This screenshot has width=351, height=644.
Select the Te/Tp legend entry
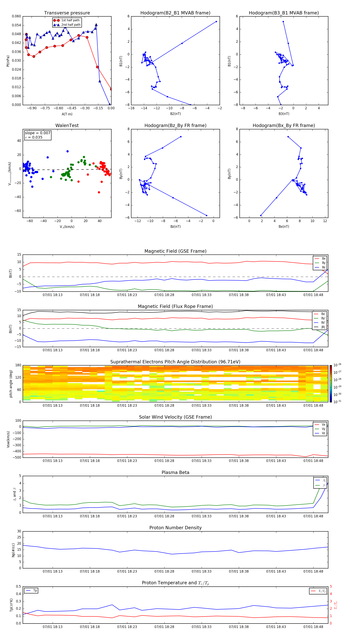[x=318, y=591]
